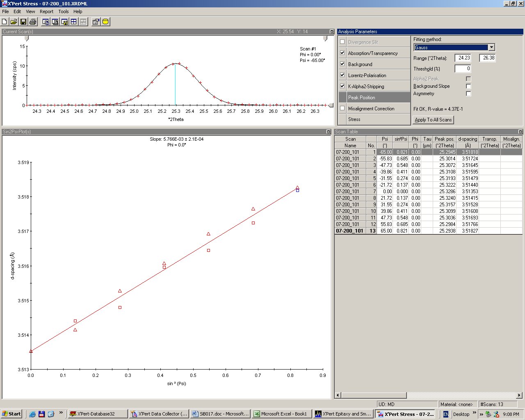Open a file using the folder icon

click(14, 22)
